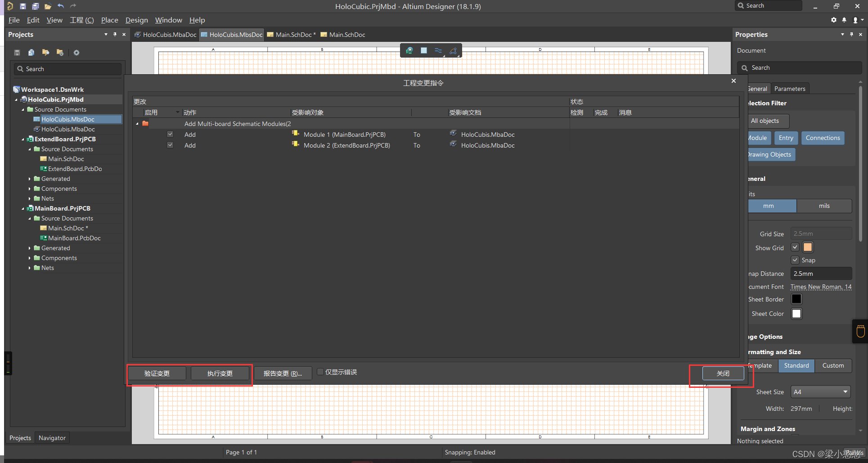The image size is (868, 463).
Task: Click the drawing arc tool icon
Action: (453, 51)
